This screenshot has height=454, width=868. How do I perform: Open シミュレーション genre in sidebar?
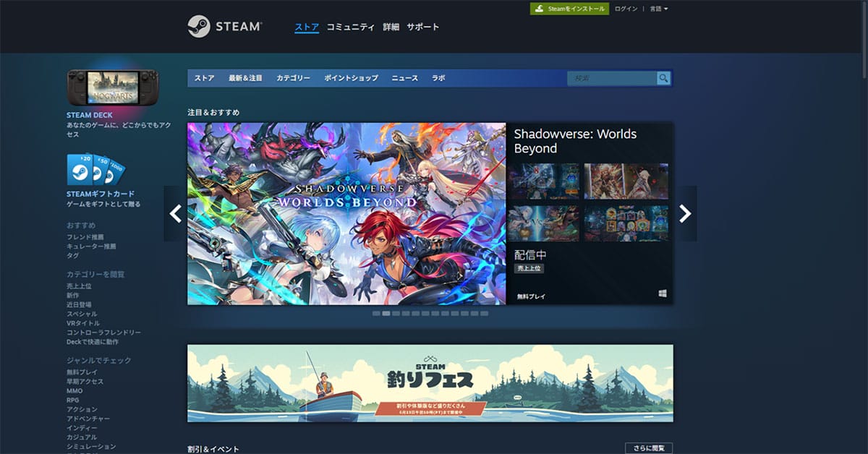coord(91,447)
